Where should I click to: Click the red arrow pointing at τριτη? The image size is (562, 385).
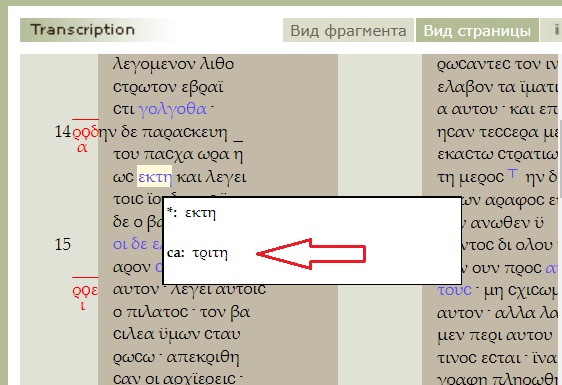point(311,254)
